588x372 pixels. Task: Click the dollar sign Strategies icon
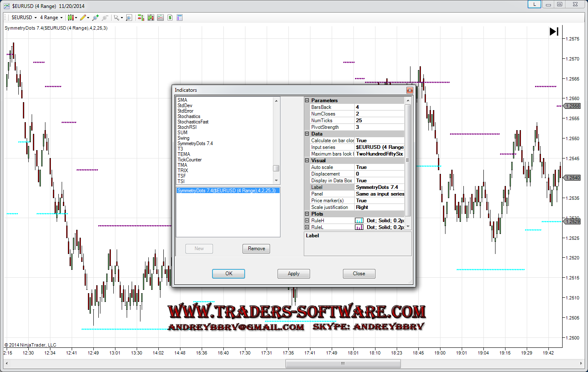pos(170,18)
